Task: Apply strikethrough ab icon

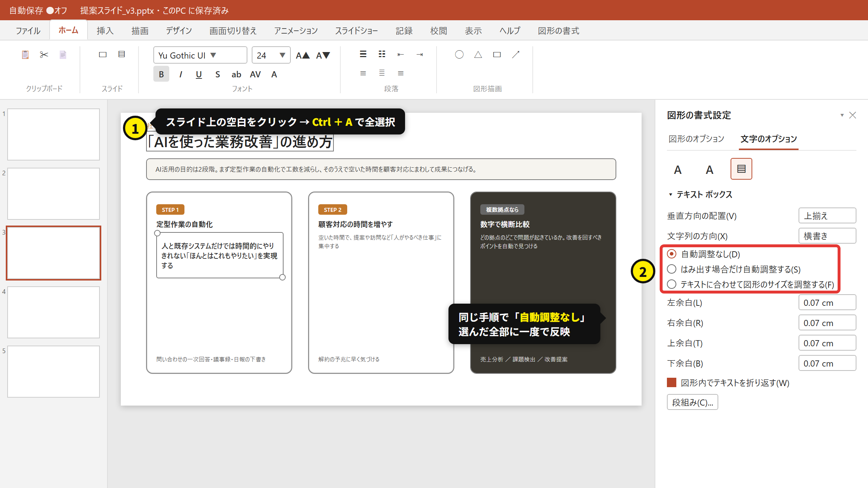Action: click(x=236, y=74)
